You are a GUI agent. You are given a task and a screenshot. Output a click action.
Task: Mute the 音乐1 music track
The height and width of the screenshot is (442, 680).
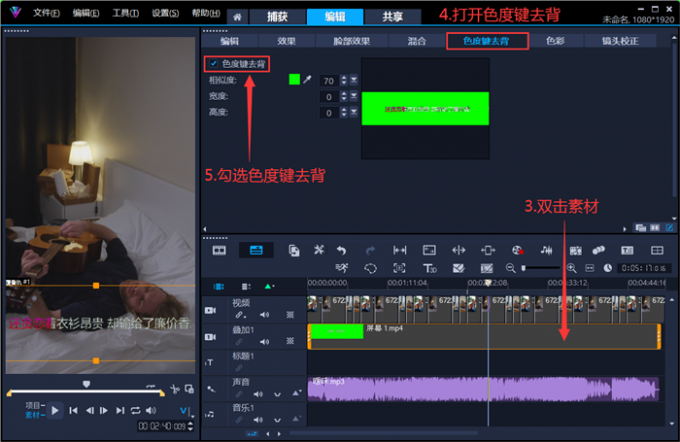click(258, 420)
